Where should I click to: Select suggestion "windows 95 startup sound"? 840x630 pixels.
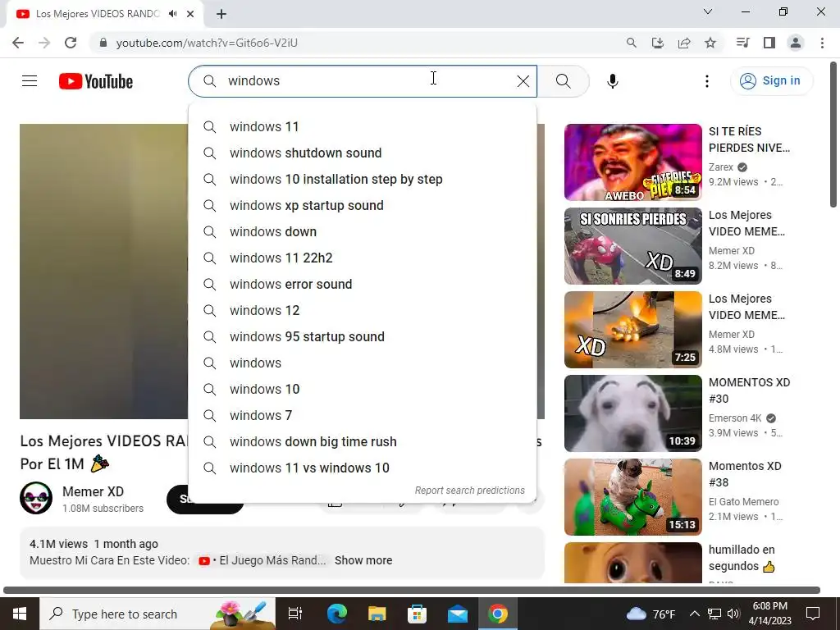[x=362, y=337]
